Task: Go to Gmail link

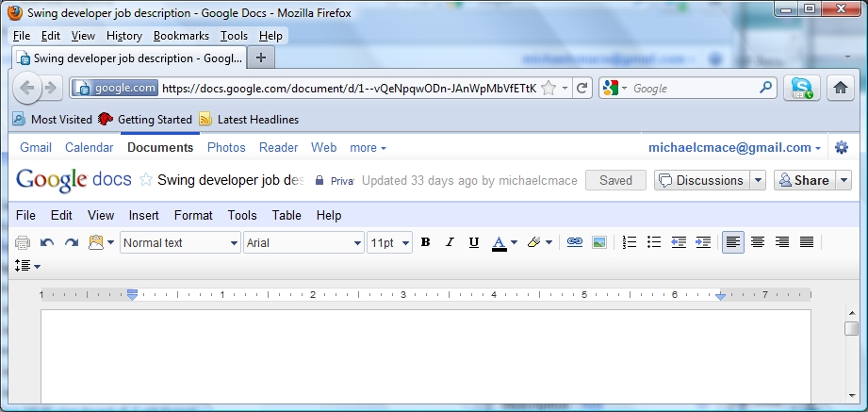Action: coord(36,147)
